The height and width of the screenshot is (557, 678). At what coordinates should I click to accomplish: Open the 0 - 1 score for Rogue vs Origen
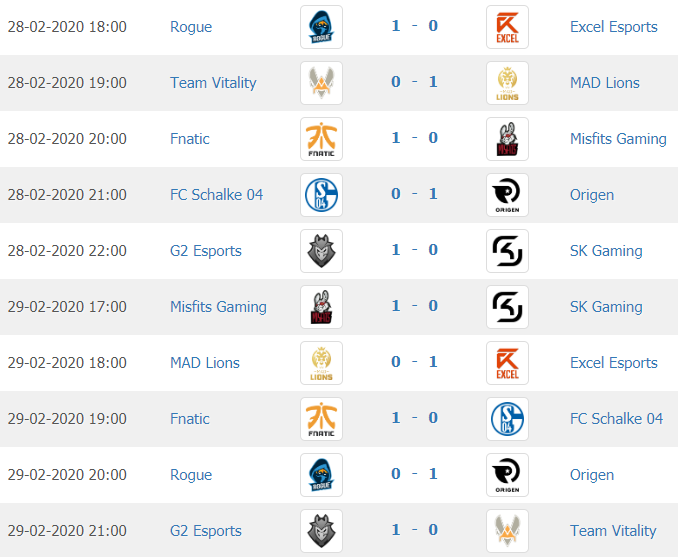(414, 474)
